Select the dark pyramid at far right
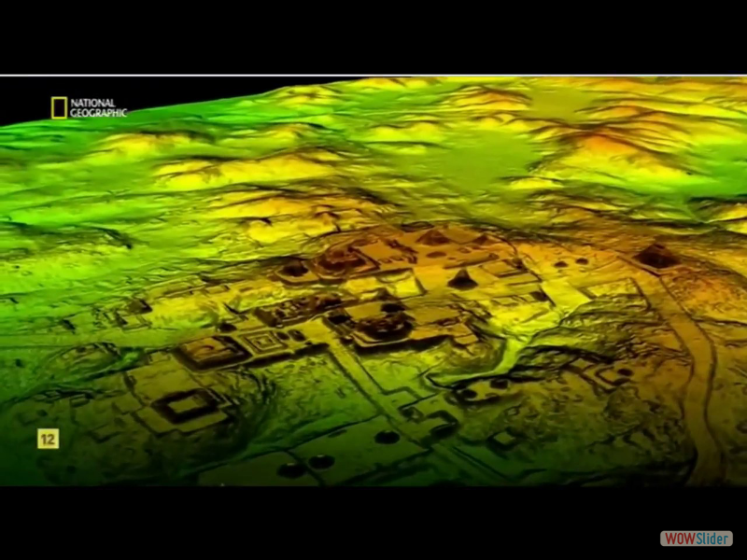 pyautogui.click(x=656, y=256)
